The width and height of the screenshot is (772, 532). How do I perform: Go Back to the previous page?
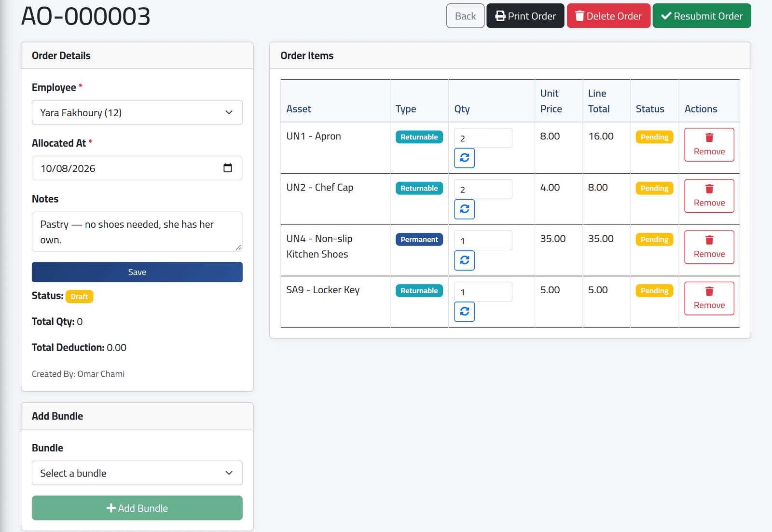[465, 16]
